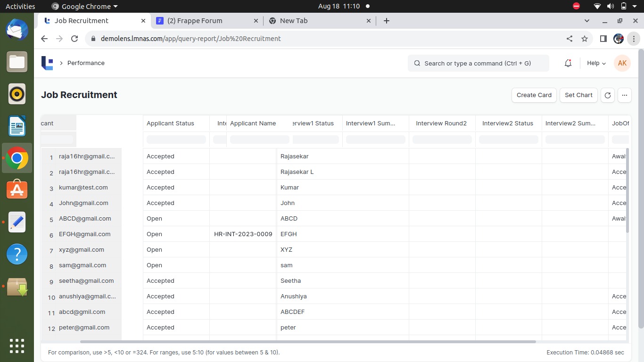
Task: Close the New Tab tab
Action: [x=369, y=21]
